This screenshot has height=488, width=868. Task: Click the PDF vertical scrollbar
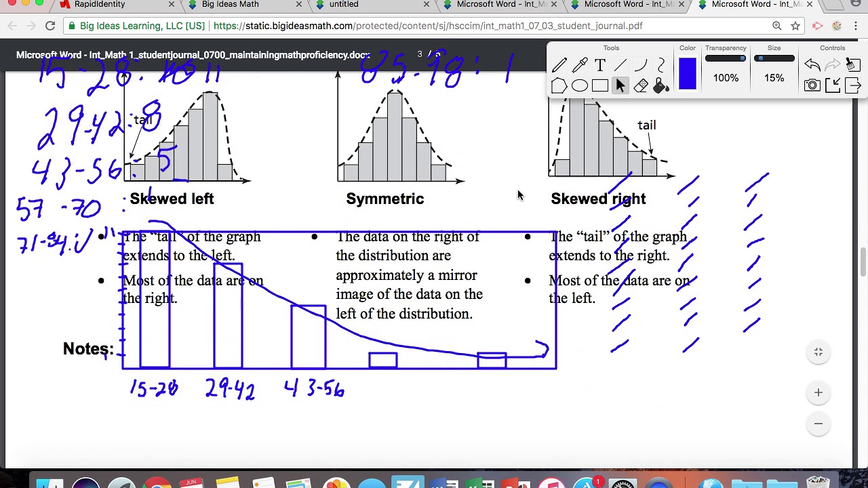click(x=863, y=262)
